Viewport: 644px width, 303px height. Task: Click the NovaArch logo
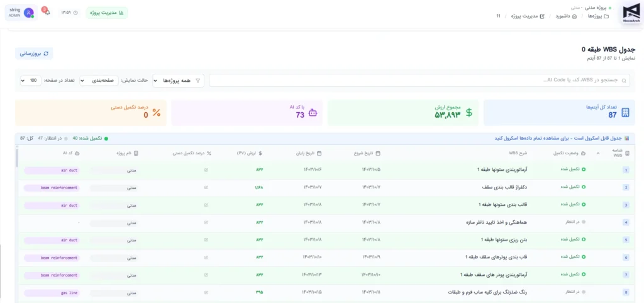(631, 13)
